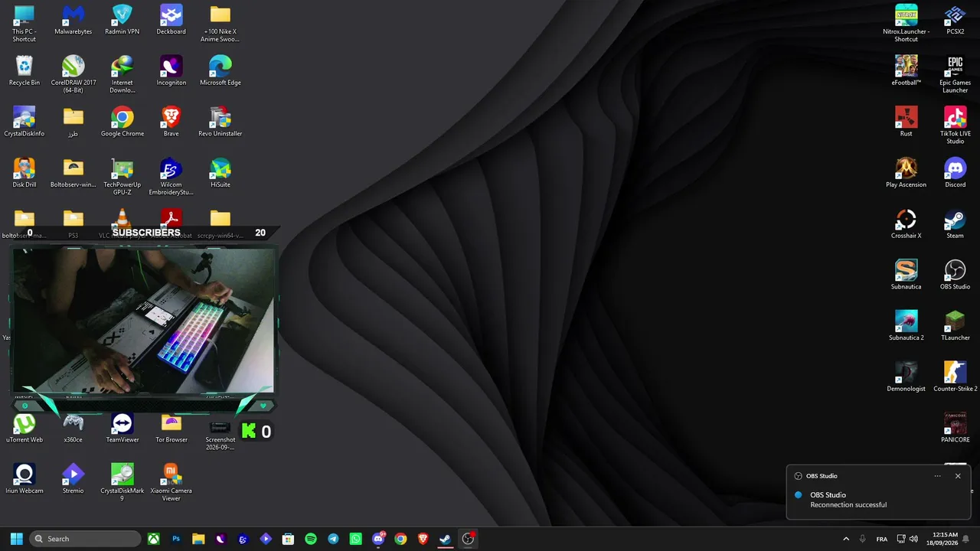Dismiss the OBS Studio notification

[x=958, y=476]
